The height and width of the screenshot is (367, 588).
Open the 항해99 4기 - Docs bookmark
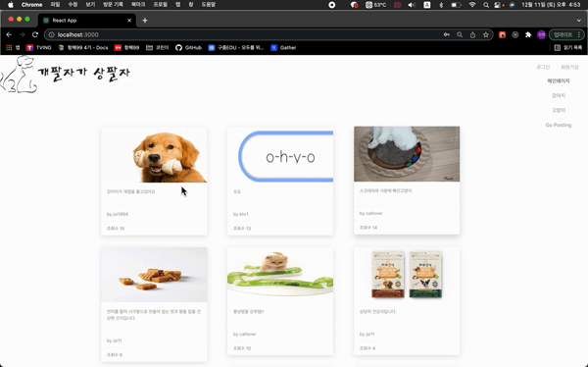tap(83, 48)
